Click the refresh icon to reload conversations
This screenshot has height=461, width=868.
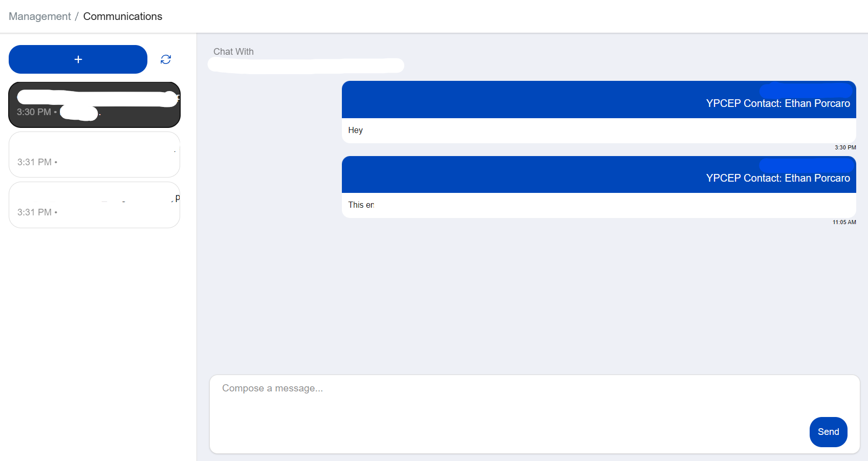point(166,59)
